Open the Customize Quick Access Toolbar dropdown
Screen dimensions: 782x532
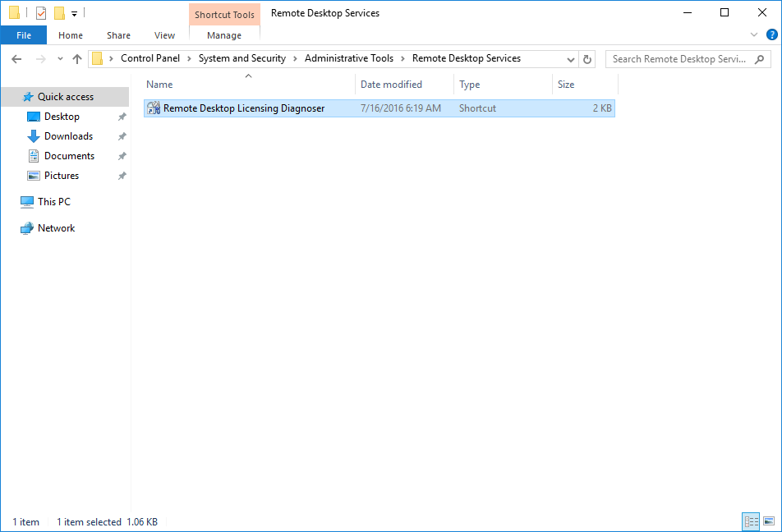click(74, 13)
